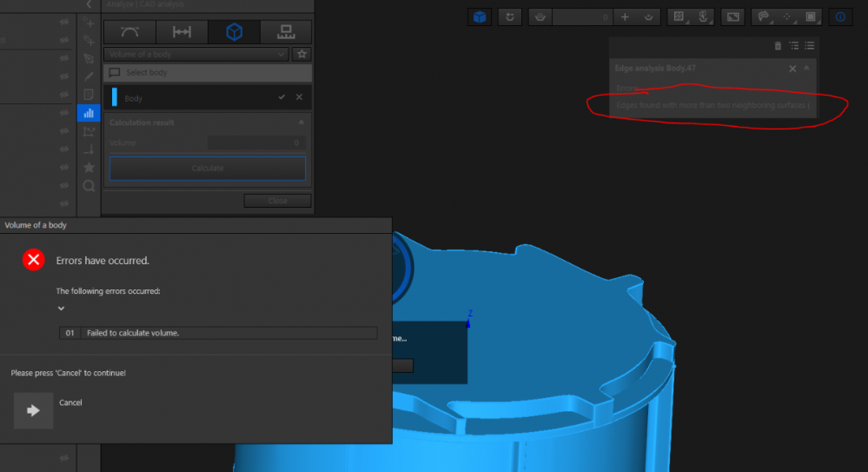This screenshot has height=472, width=868.
Task: Open the four-dots move toolbar dropdown
Action: pos(787,17)
